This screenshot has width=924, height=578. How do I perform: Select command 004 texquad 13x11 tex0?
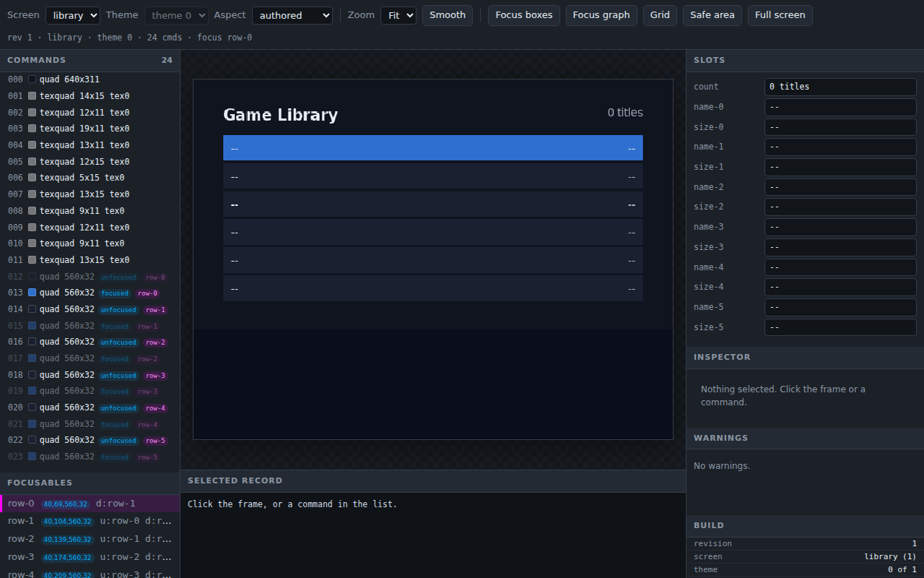(x=90, y=145)
